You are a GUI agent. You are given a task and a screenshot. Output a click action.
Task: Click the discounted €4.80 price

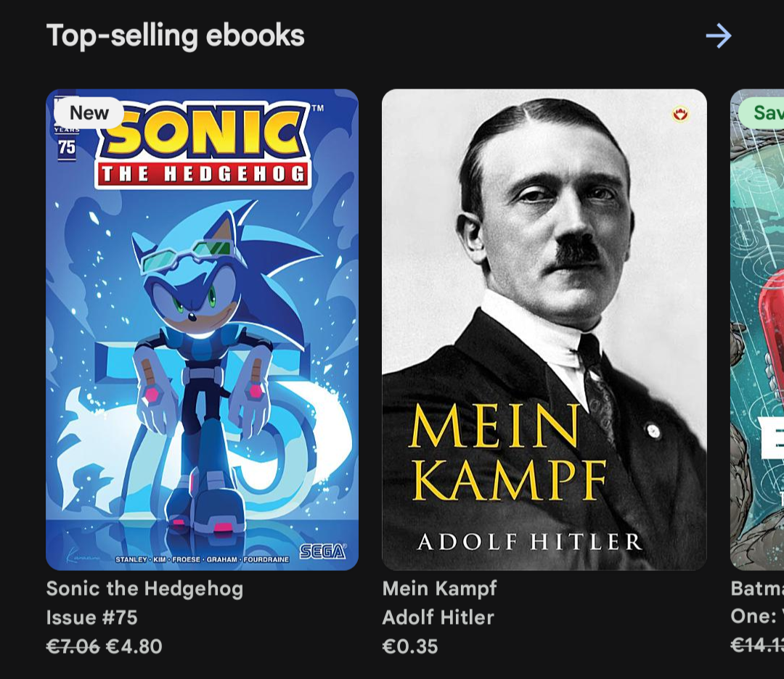click(x=134, y=646)
